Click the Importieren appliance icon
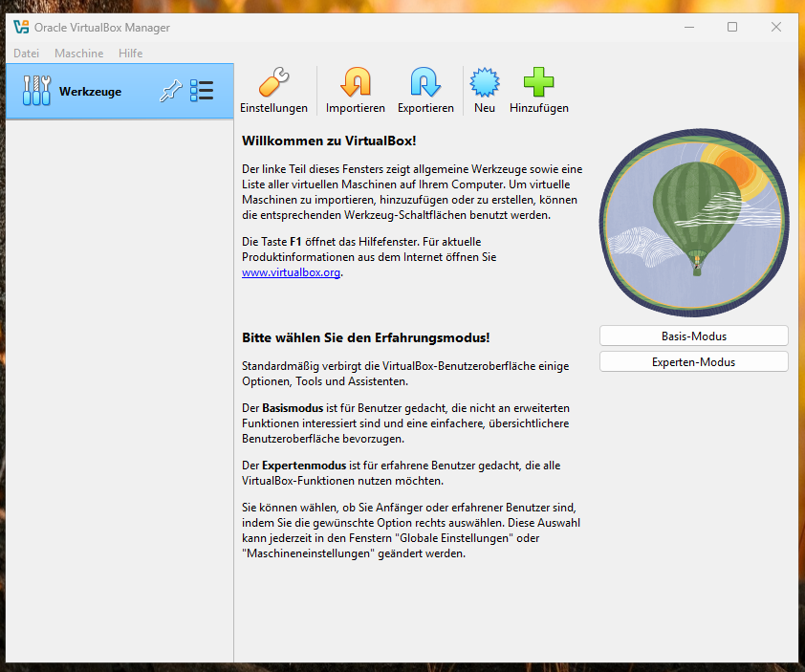The height and width of the screenshot is (672, 805). point(356,82)
